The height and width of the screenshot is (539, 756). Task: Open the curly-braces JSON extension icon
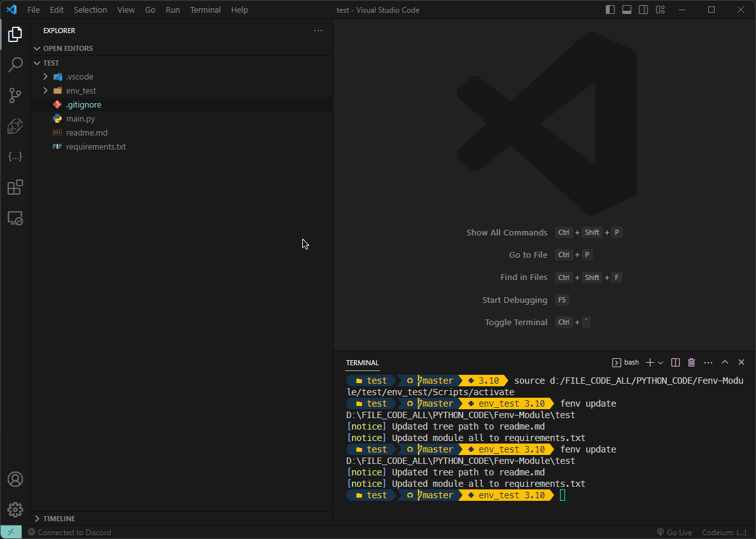point(15,157)
